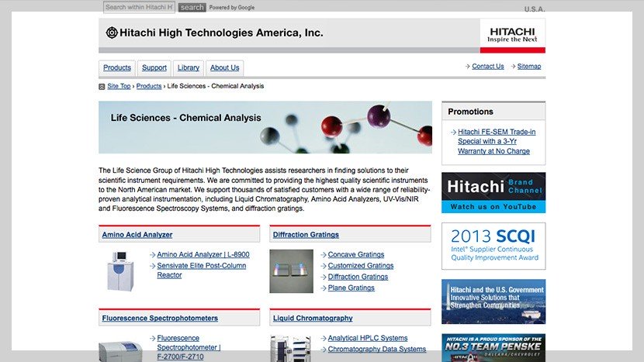Click the amino acid analyzer product image
The width and height of the screenshot is (644, 362).
(120, 271)
